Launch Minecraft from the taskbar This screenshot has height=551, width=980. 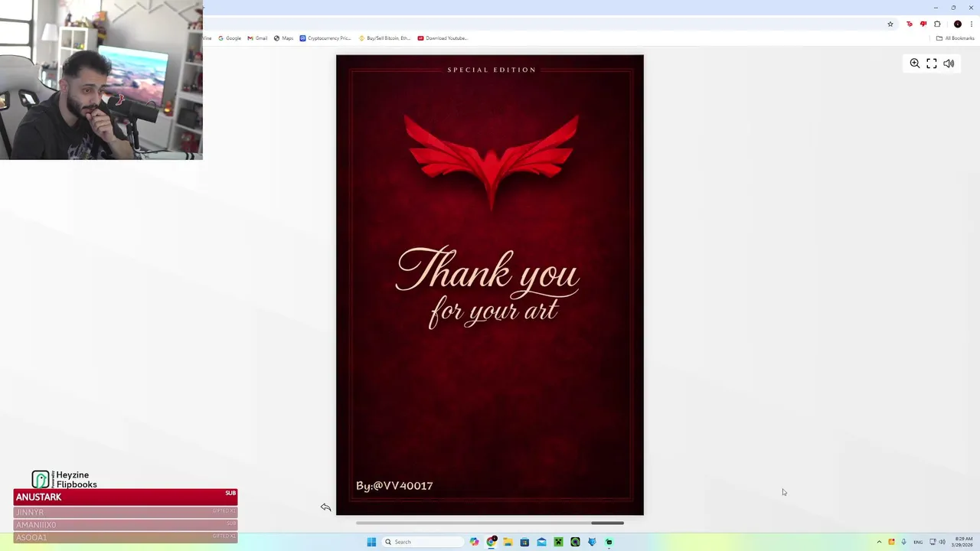[558, 542]
